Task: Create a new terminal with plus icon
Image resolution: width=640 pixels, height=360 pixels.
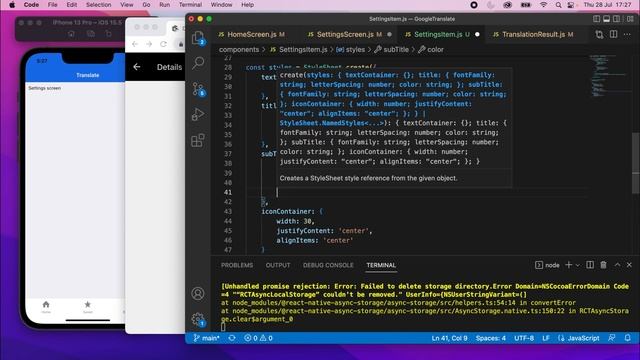Action: (x=568, y=265)
